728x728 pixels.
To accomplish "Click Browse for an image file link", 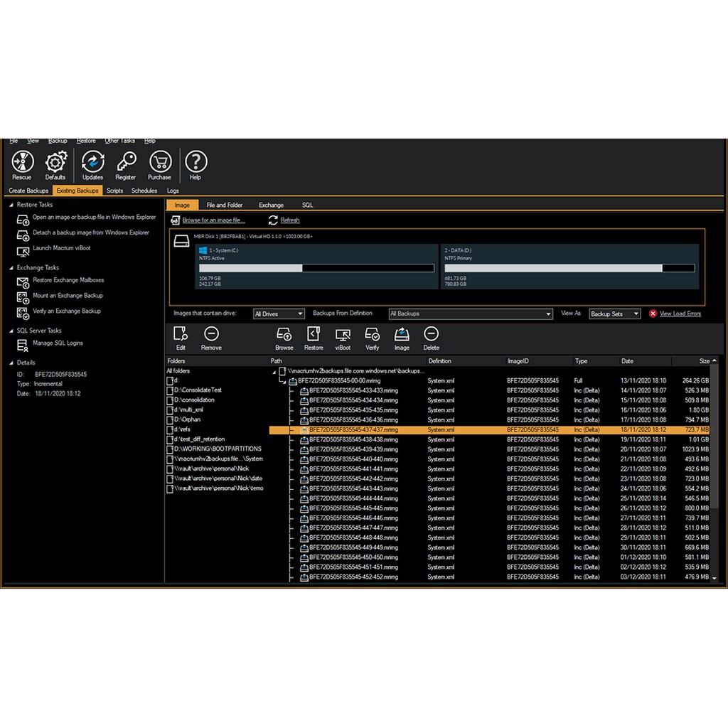I will [x=213, y=220].
